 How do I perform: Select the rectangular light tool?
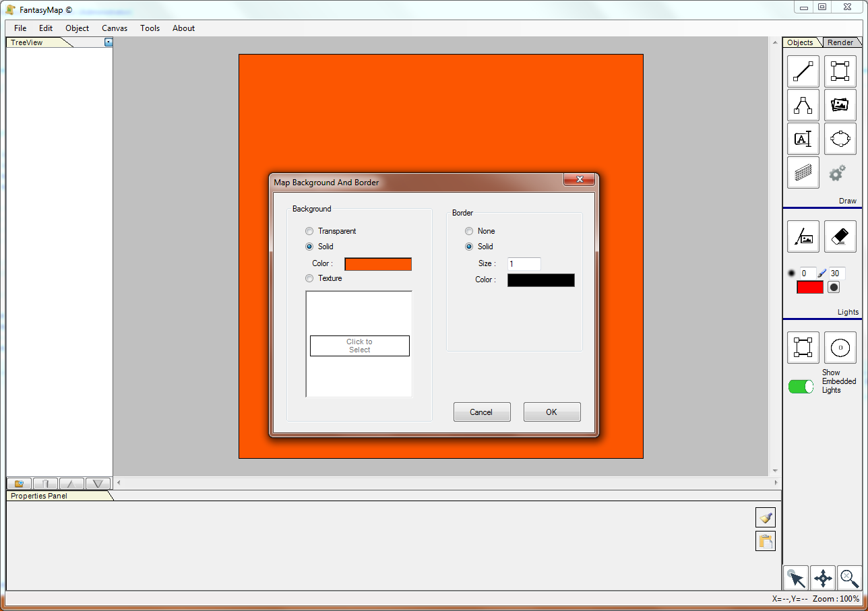[803, 348]
